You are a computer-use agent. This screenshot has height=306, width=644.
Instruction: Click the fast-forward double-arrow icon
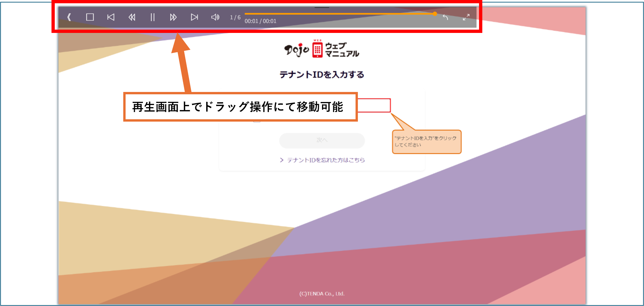173,17
